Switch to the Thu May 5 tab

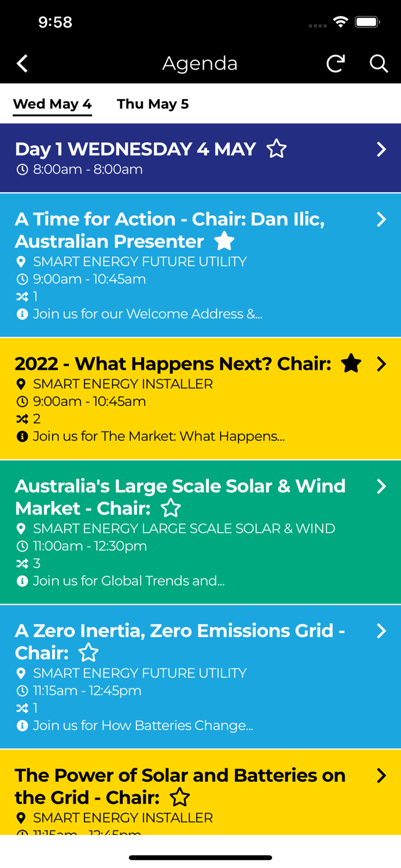[x=153, y=104]
